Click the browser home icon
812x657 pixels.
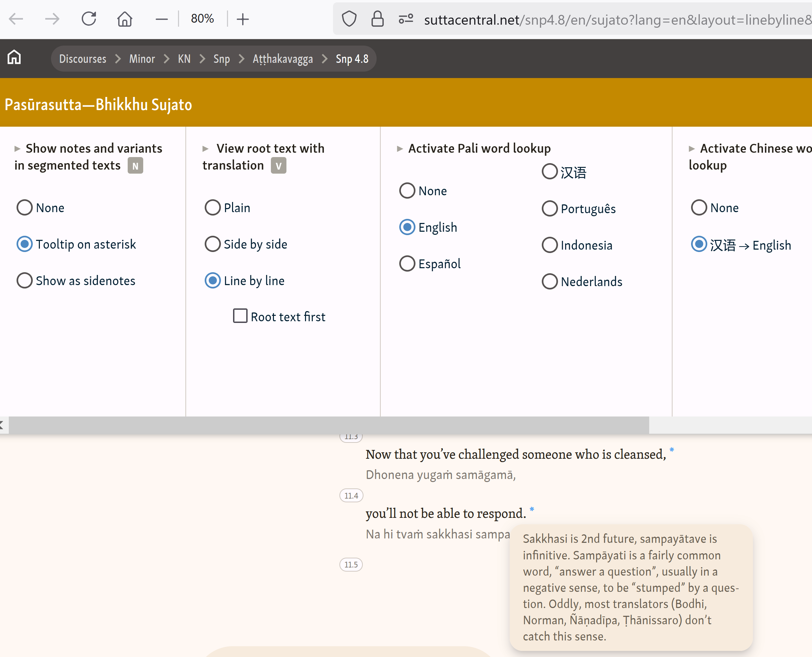125,19
